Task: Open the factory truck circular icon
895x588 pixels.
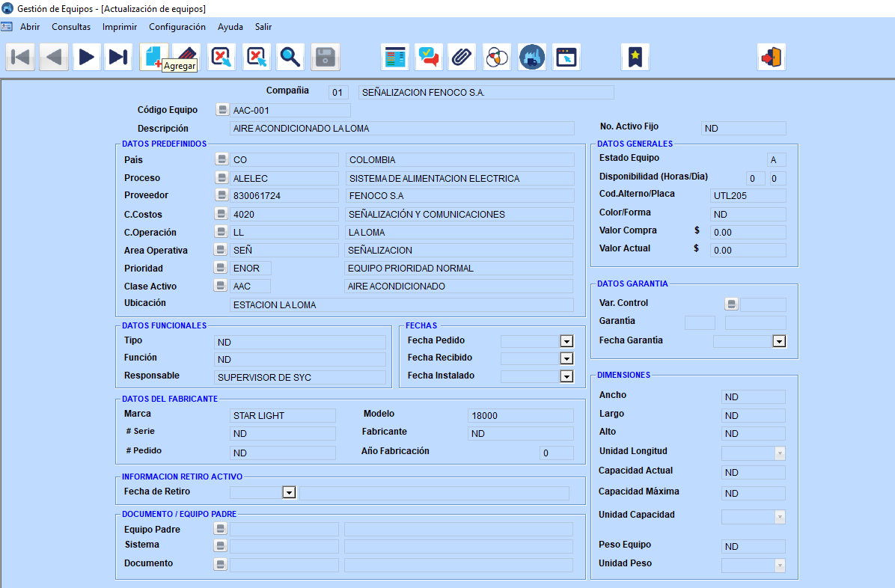Action: click(532, 57)
